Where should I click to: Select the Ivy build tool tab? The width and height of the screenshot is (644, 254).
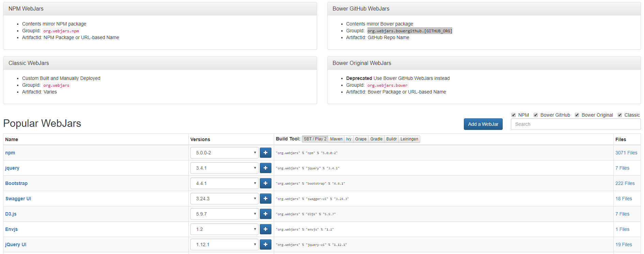point(349,139)
